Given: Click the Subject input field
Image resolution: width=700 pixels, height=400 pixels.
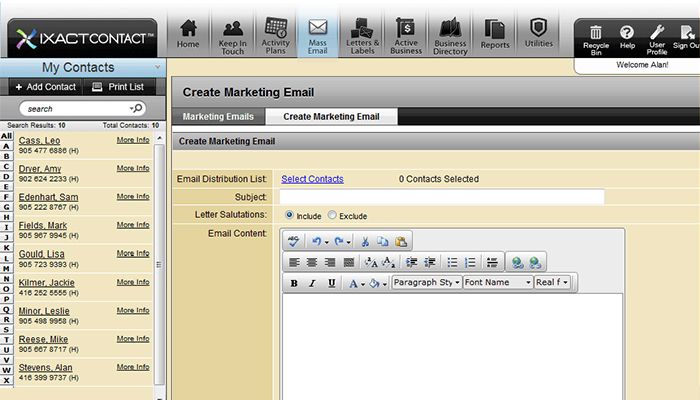Looking at the screenshot, I should tap(442, 197).
